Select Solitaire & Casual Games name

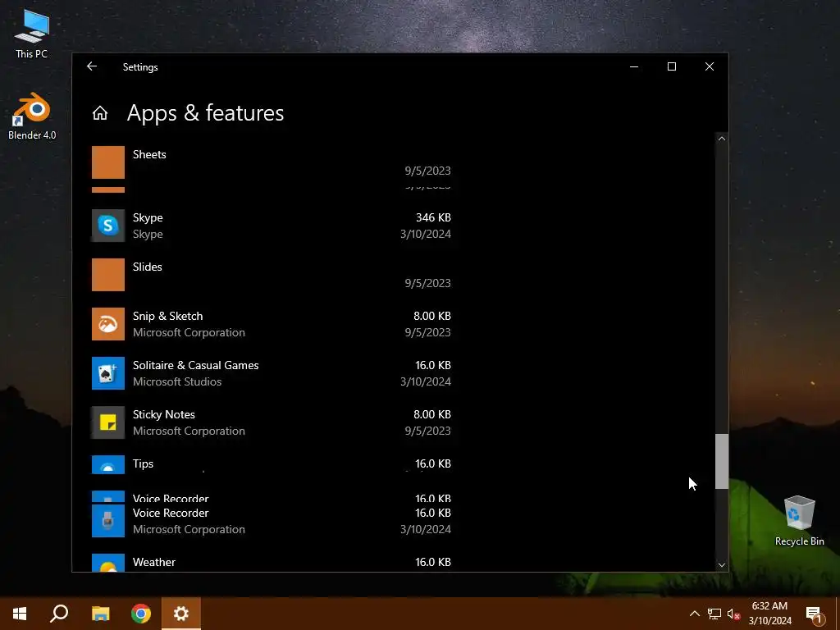(x=195, y=365)
